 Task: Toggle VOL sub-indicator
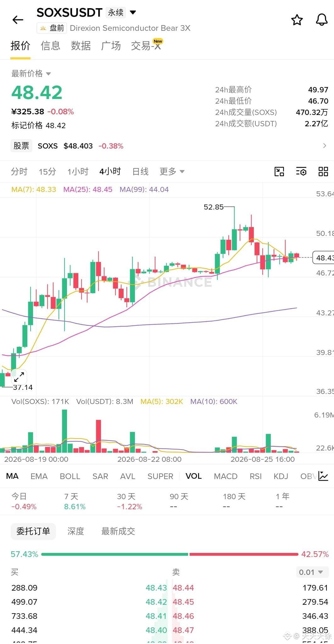point(193,476)
